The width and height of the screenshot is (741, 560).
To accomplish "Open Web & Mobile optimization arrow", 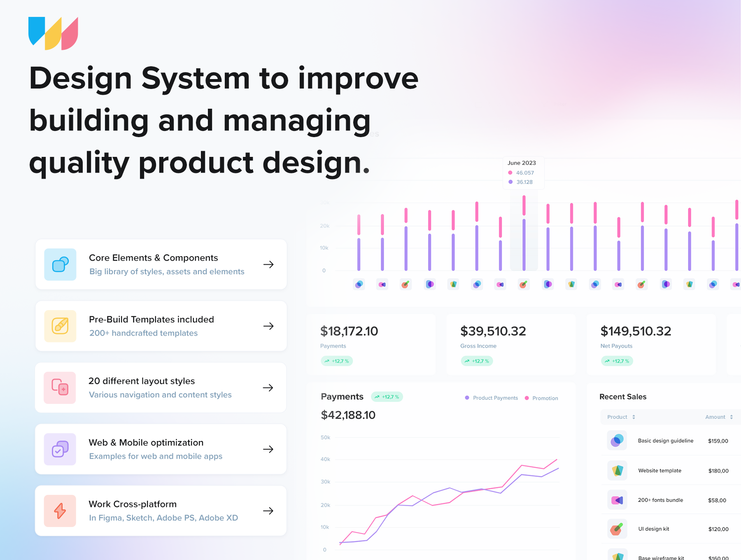I will point(268,449).
